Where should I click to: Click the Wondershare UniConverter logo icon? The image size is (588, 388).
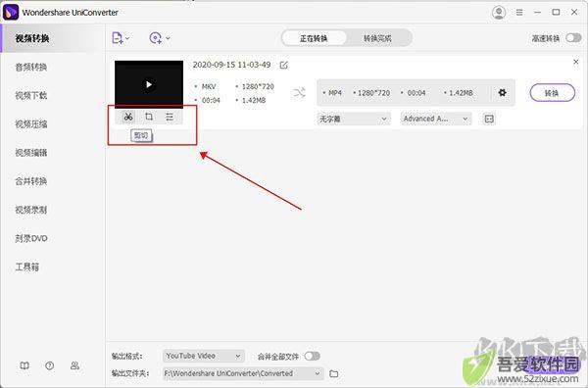pos(11,13)
